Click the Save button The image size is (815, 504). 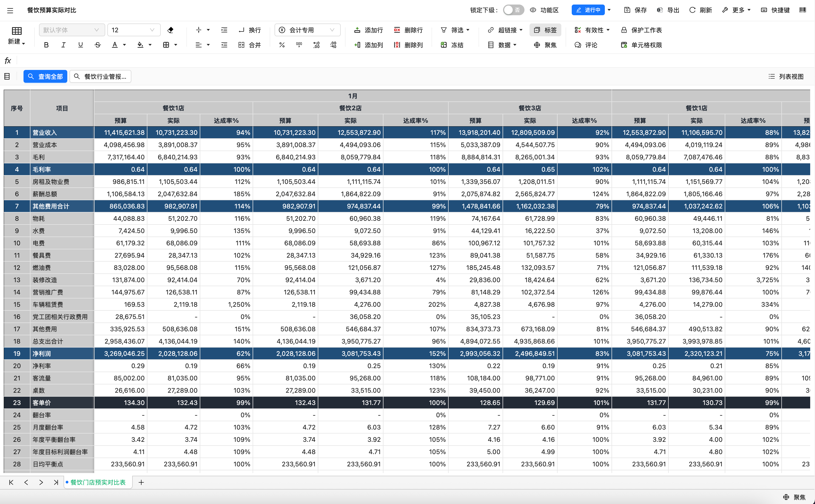click(635, 10)
